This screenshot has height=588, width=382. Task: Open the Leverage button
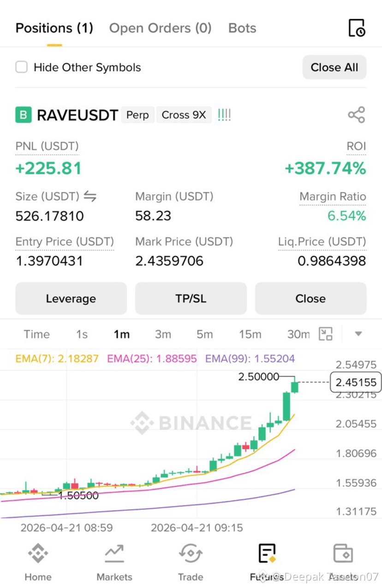coord(71,299)
